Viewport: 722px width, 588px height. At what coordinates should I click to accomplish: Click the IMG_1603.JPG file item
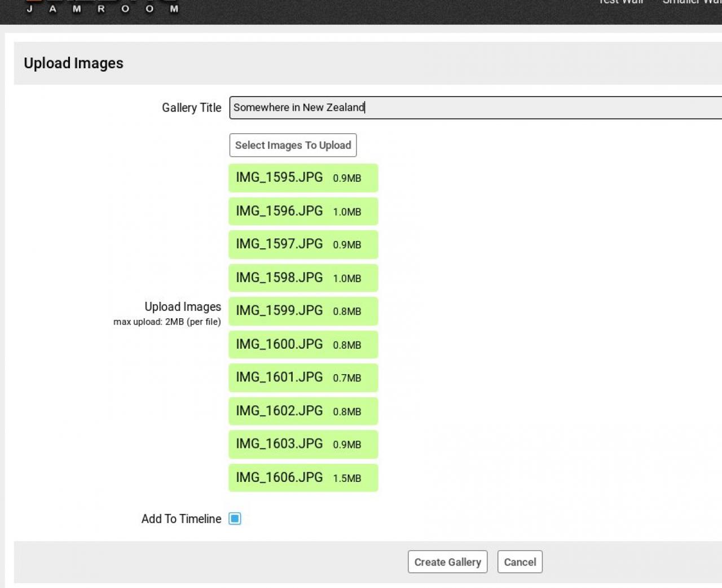(x=303, y=444)
